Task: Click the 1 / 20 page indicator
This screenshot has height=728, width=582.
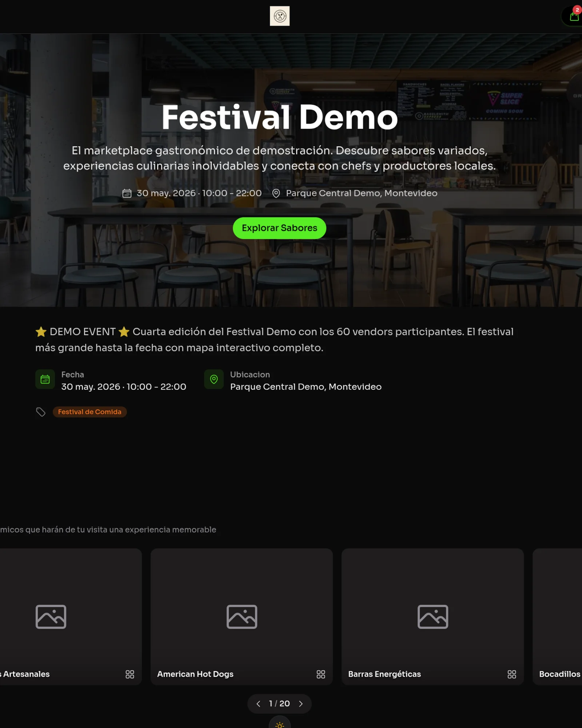Action: pos(279,703)
